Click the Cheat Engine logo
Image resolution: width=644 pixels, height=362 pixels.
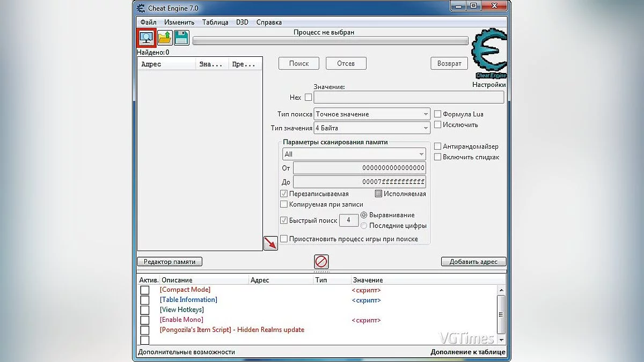[488, 54]
